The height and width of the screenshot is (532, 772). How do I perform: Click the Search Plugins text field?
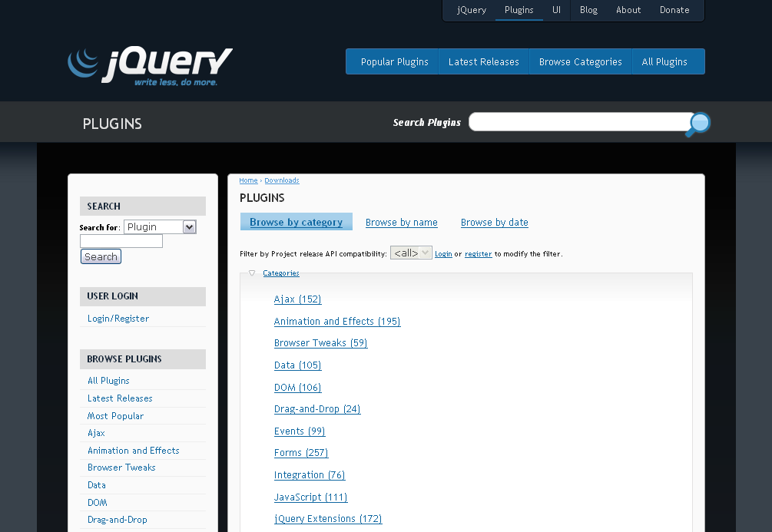pos(580,122)
